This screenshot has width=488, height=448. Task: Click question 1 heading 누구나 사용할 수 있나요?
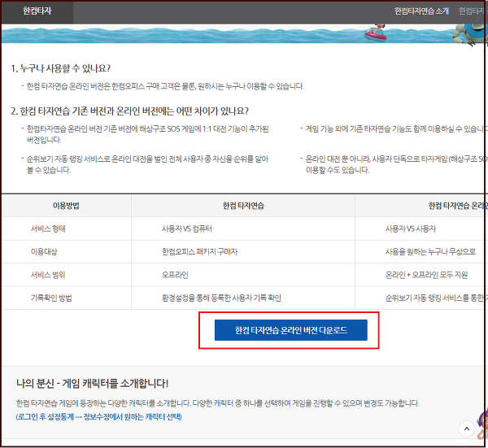point(61,68)
